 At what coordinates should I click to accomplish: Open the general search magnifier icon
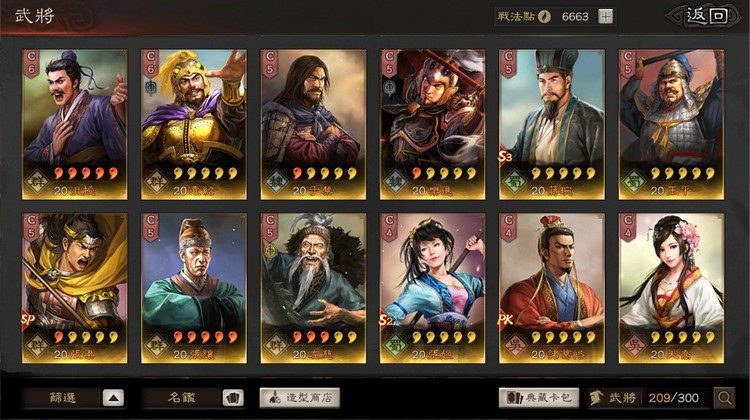[724, 398]
